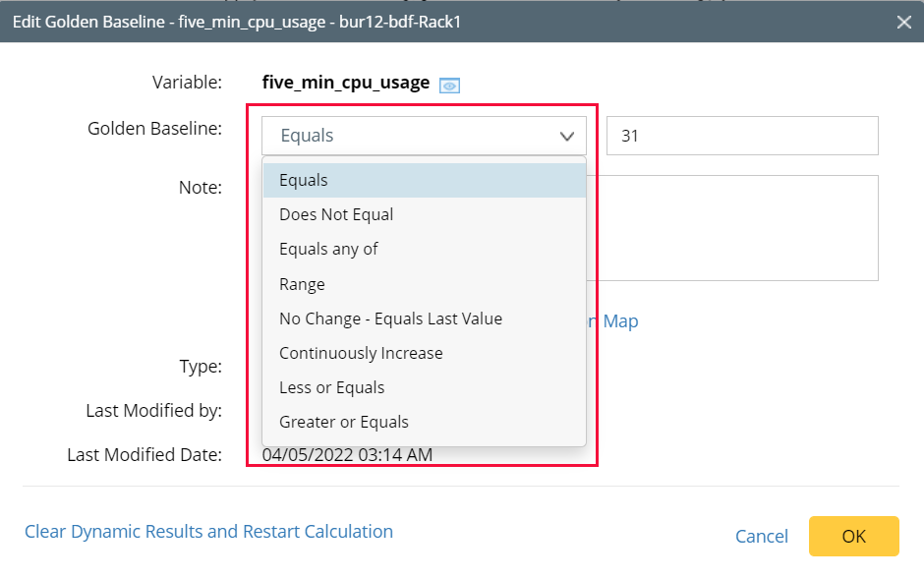This screenshot has height=579, width=924.
Task: Click the variable name five_min_cpu_usage
Action: tap(343, 83)
